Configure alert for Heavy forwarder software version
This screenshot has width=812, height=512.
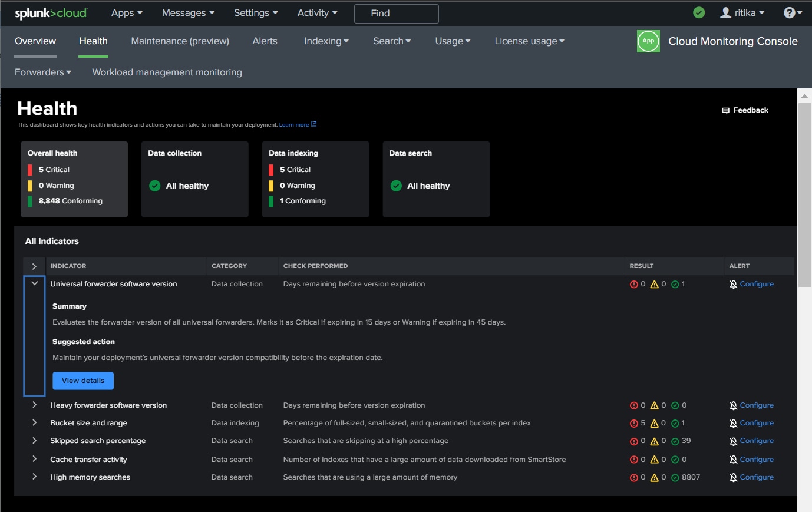(x=757, y=405)
